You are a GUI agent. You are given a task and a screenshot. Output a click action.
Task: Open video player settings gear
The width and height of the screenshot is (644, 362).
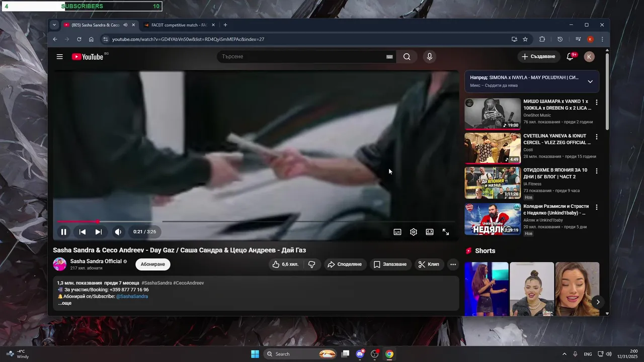point(414,232)
